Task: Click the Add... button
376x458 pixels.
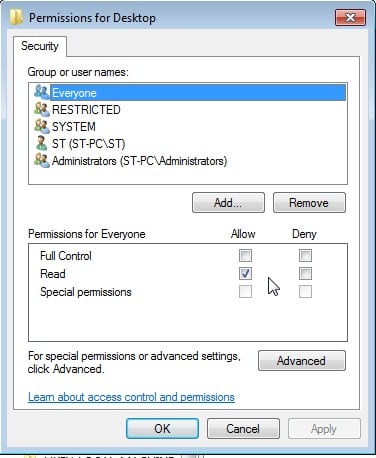Action: 228,203
